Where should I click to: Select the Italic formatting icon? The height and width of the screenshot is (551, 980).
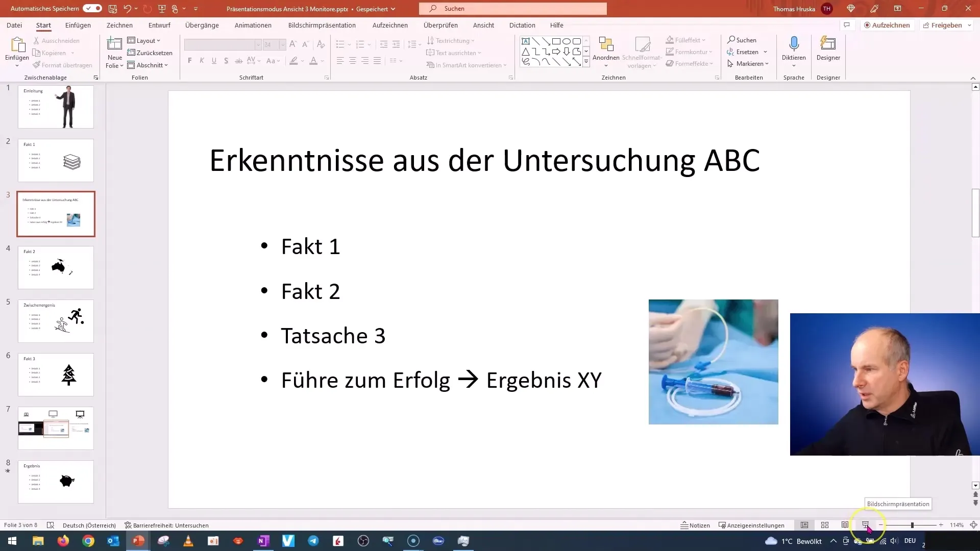coord(202,61)
